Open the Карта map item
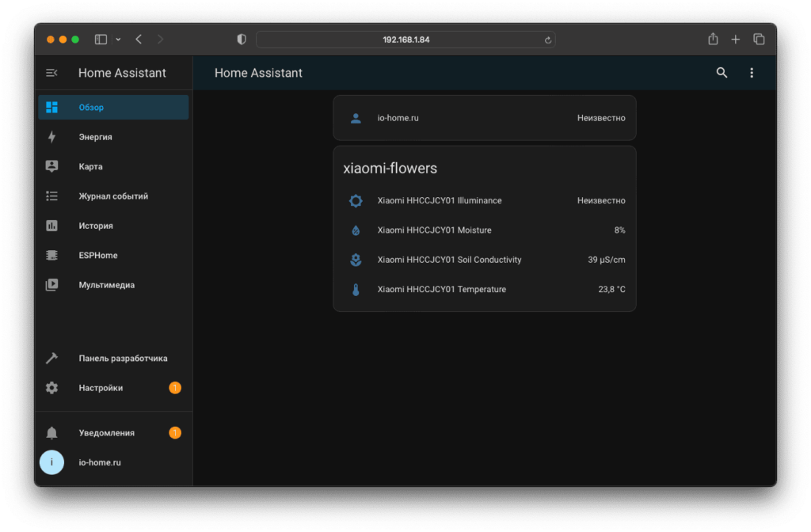 pos(113,166)
